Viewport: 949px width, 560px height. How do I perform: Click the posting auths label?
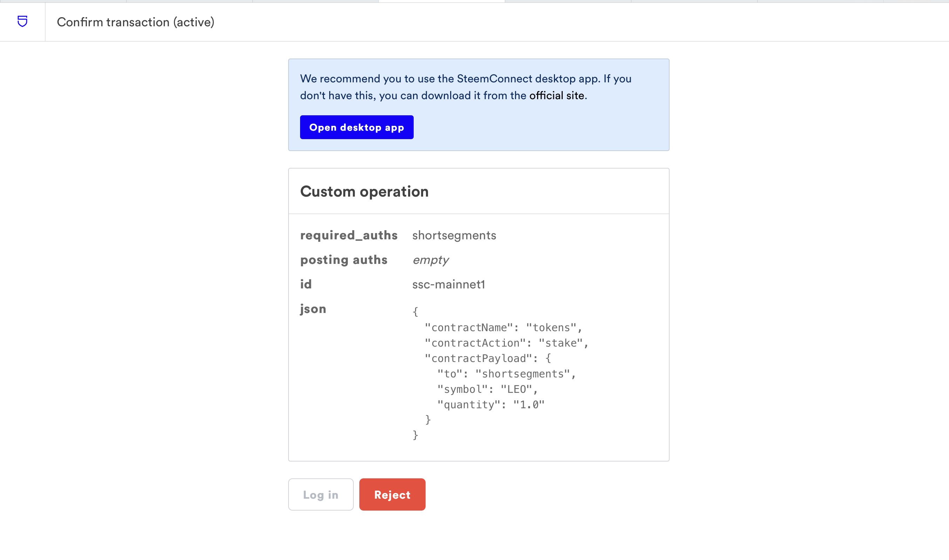coord(344,260)
